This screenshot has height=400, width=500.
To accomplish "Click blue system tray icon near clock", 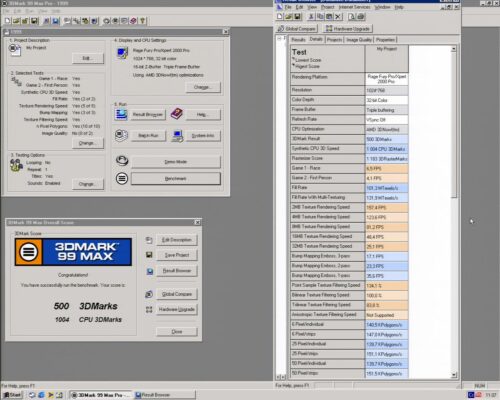I will [471, 395].
